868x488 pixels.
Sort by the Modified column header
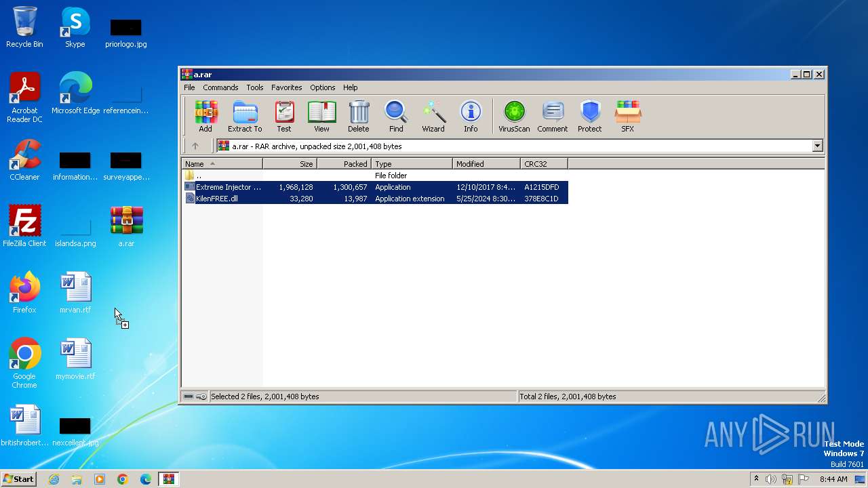click(487, 164)
